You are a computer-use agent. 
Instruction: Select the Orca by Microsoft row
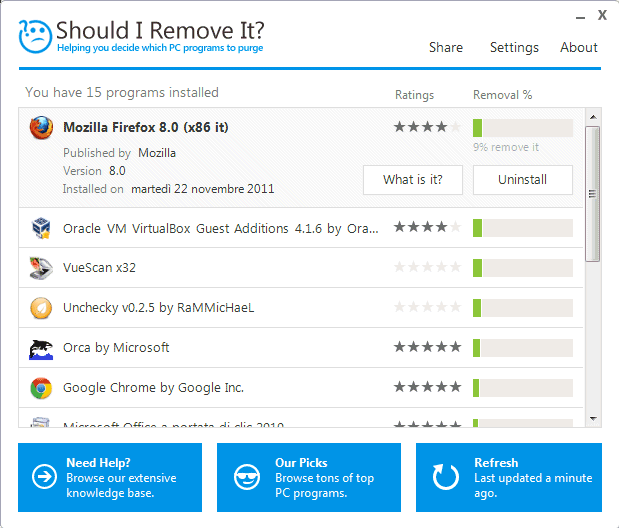pyautogui.click(x=301, y=348)
